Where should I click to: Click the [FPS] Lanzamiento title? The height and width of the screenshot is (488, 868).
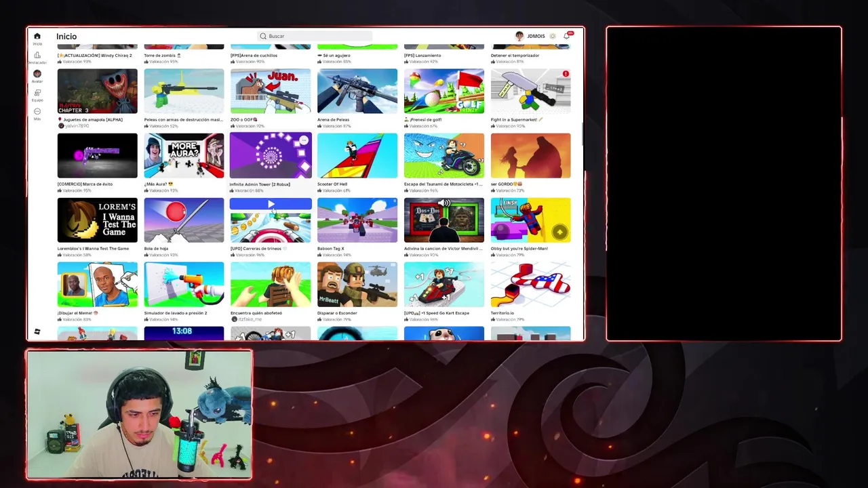click(x=422, y=56)
